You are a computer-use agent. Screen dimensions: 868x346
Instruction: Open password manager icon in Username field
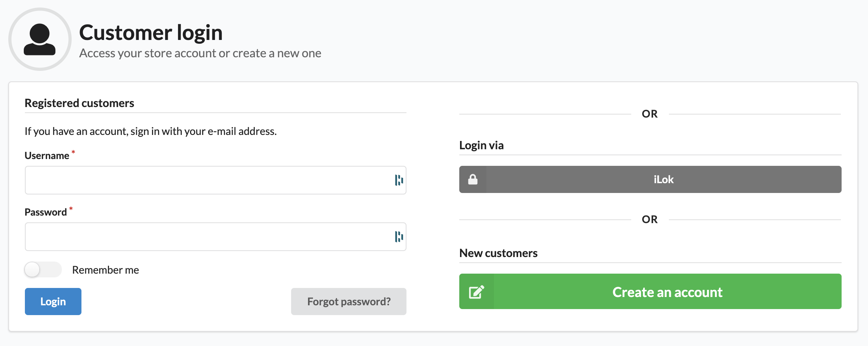coord(399,180)
